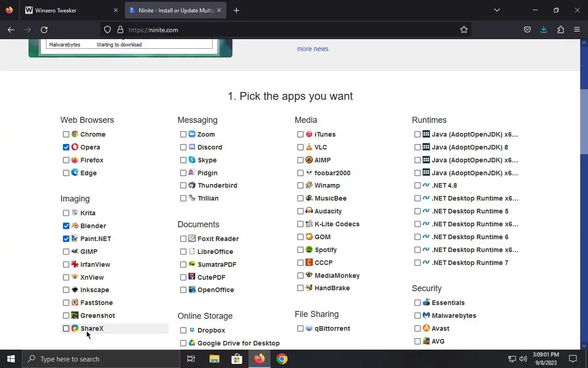This screenshot has height=368, width=588.
Task: Click the page vertical scrollbar thumb
Action: pyautogui.click(x=584, y=122)
